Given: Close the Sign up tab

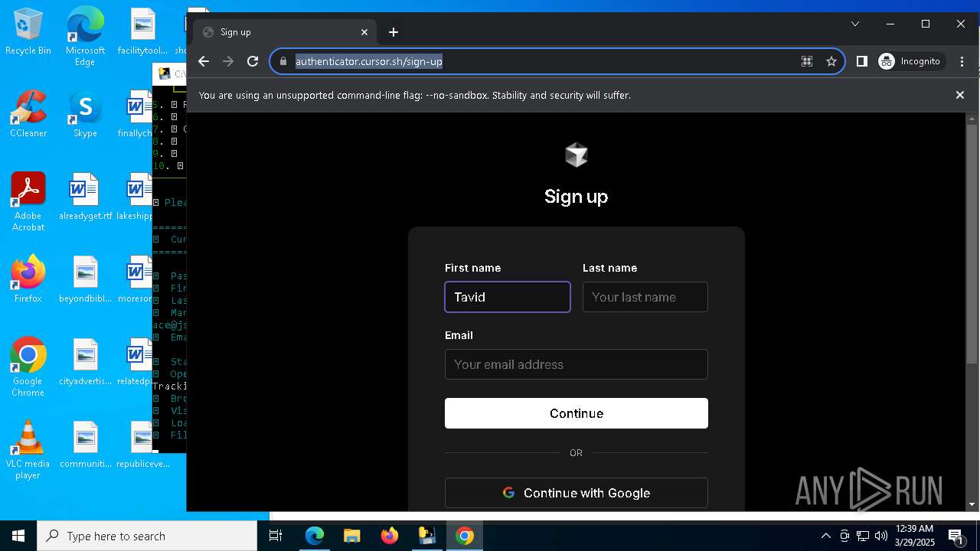Looking at the screenshot, I should tap(364, 32).
